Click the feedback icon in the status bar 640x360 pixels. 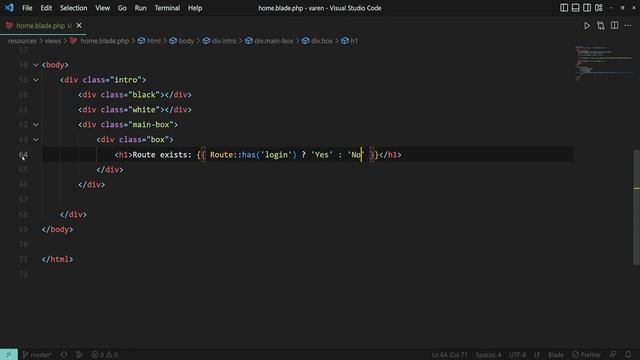(613, 355)
